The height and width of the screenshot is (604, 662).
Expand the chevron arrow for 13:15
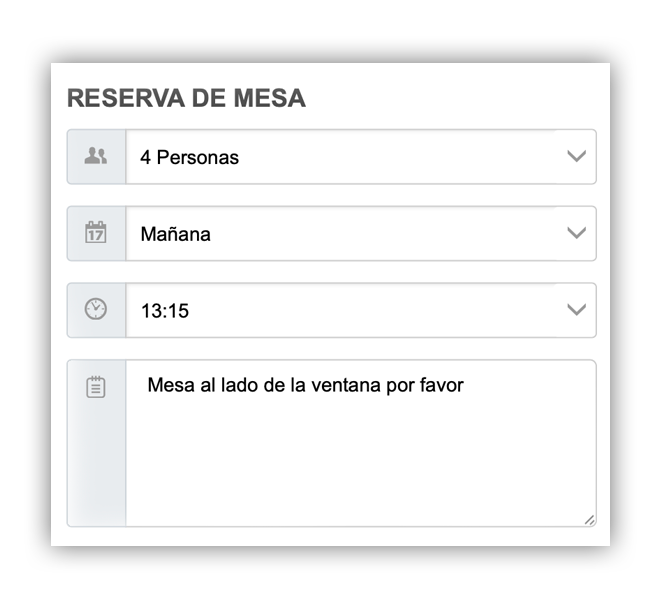pyautogui.click(x=576, y=310)
